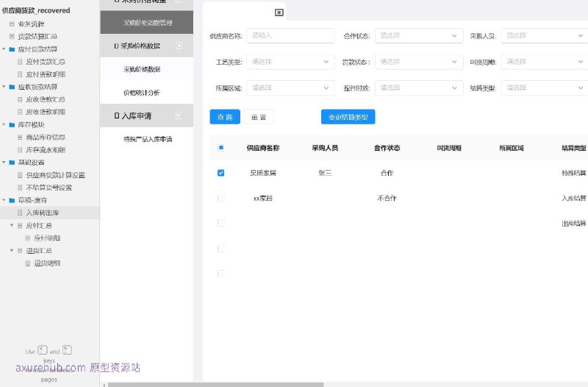Collapse the 应付汇总 tree arrow

click(x=12, y=225)
